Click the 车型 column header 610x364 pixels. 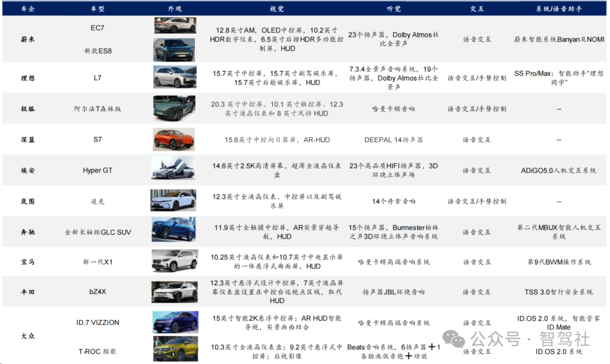tap(97, 8)
